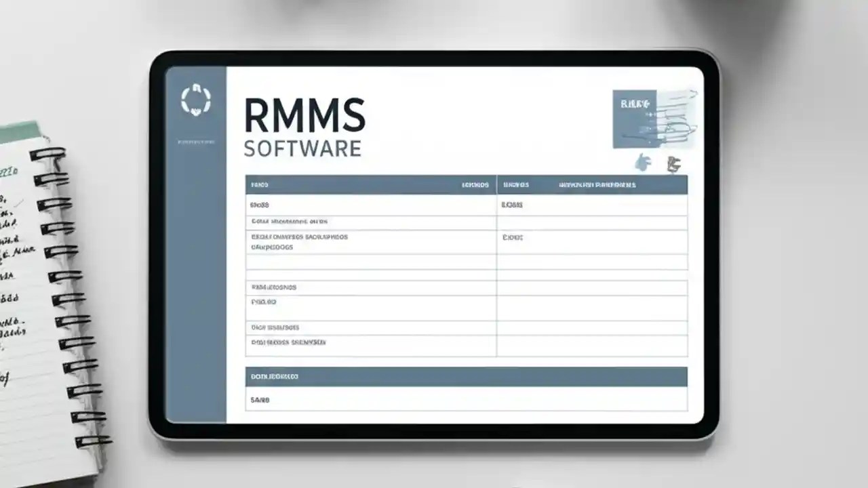The image size is (868, 488).
Task: Toggle the last row of the upper table
Action: pos(370,343)
